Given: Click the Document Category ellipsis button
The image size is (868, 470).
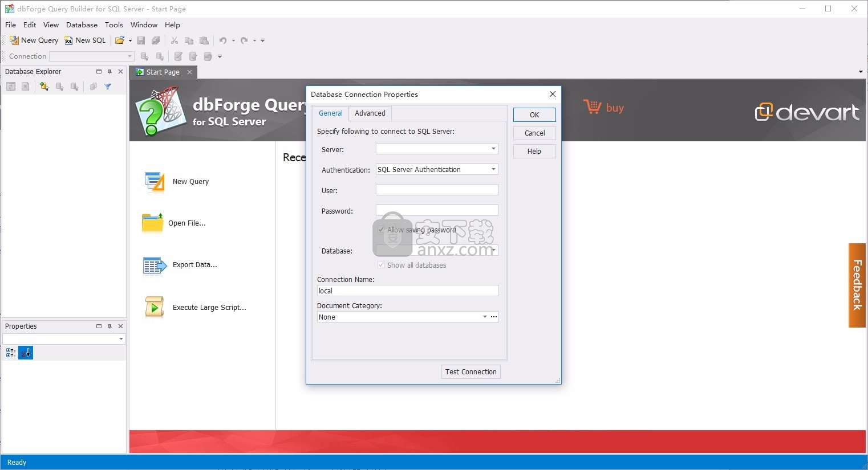Looking at the screenshot, I should (x=494, y=317).
